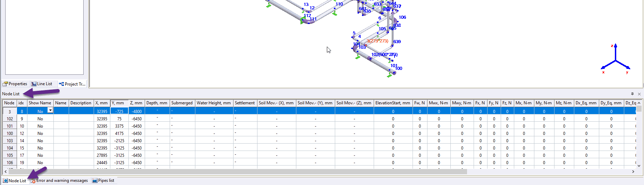Click the Z, mm column header
Screen dimensions: 644x185
point(136,103)
